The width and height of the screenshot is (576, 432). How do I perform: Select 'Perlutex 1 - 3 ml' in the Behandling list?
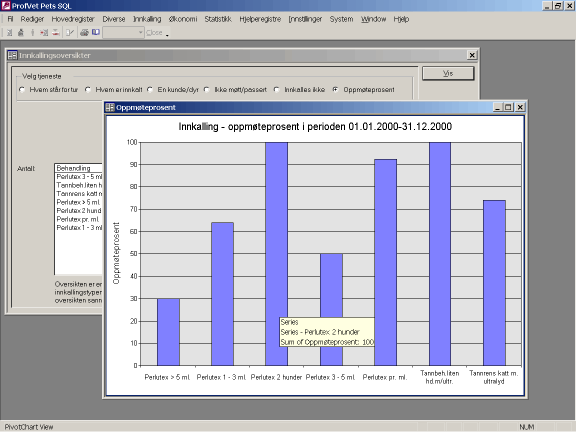[79, 227]
